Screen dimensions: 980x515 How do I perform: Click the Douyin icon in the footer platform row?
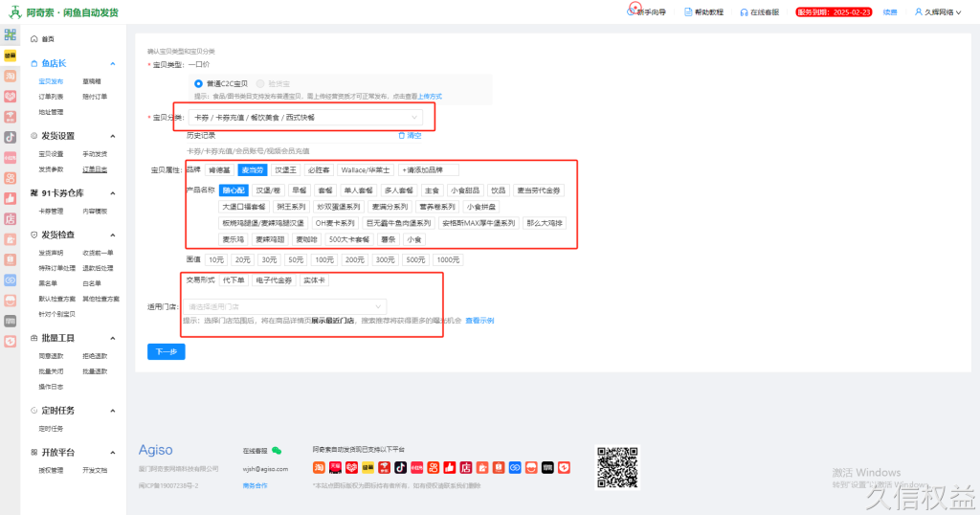click(x=401, y=467)
